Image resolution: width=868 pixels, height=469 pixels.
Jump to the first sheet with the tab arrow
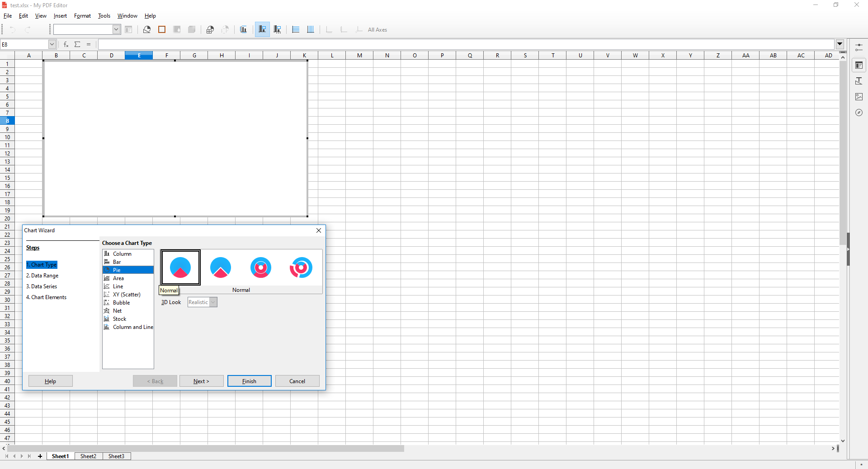[6, 456]
